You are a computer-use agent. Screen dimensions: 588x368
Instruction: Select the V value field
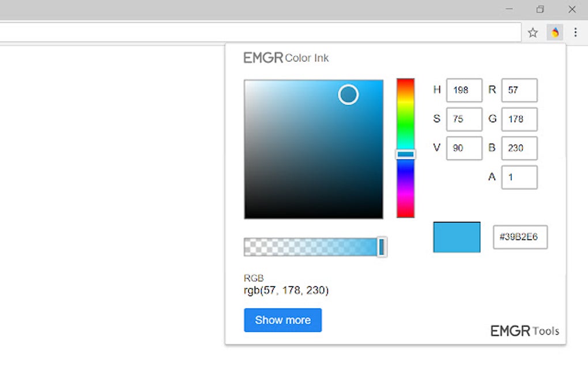(464, 148)
